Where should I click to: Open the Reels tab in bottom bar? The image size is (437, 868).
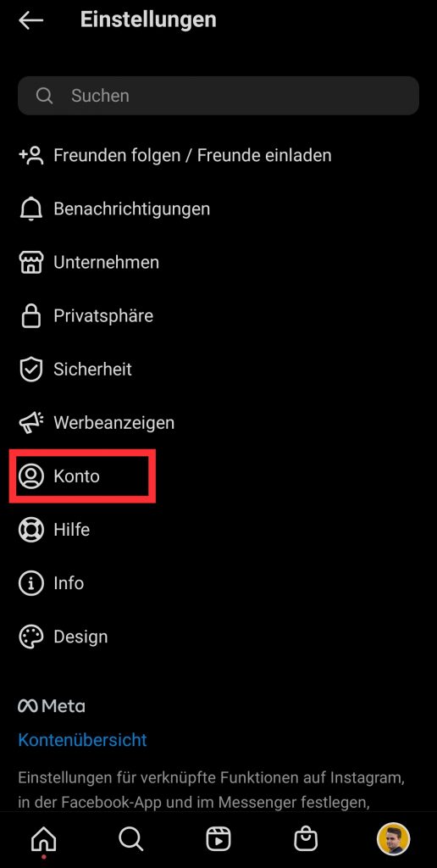[218, 840]
